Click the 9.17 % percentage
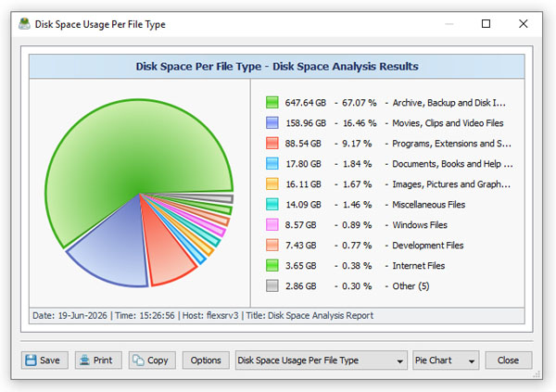The width and height of the screenshot is (556, 392). point(357,144)
